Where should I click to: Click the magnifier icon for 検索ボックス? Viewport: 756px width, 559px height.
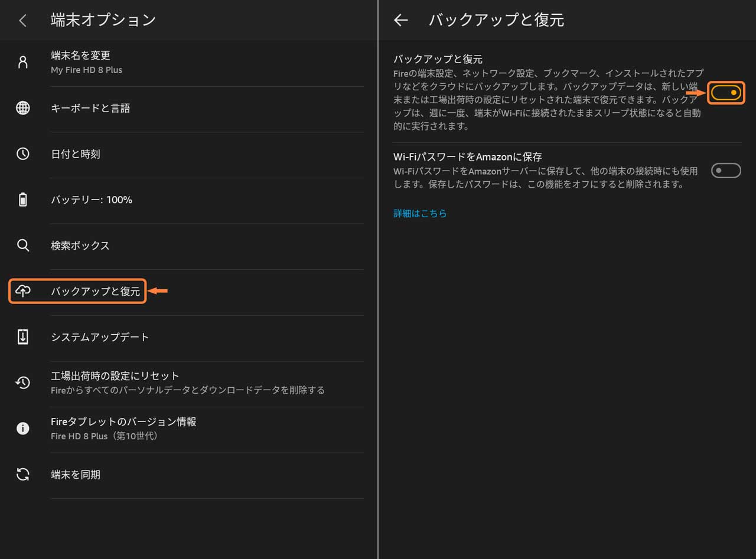(x=22, y=246)
